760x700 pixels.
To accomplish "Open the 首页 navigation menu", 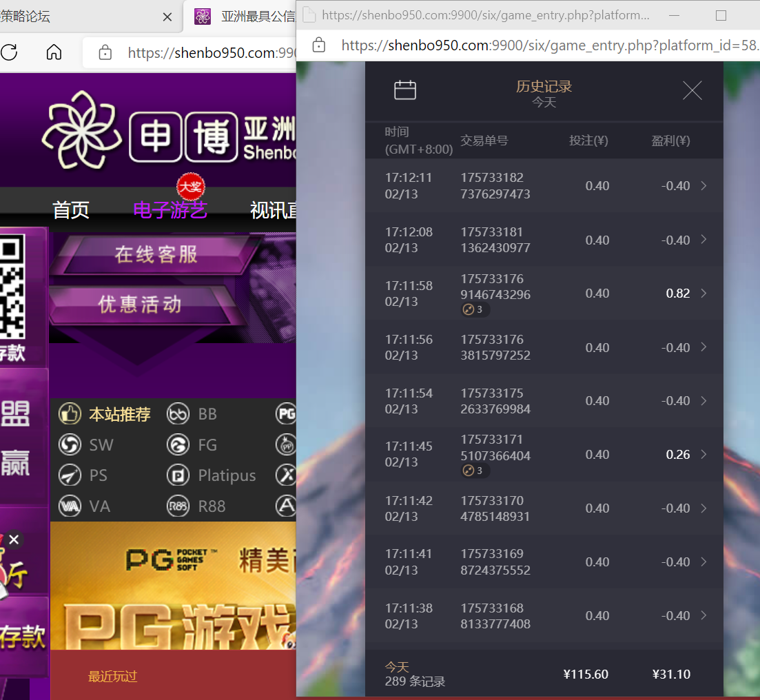I will click(71, 210).
